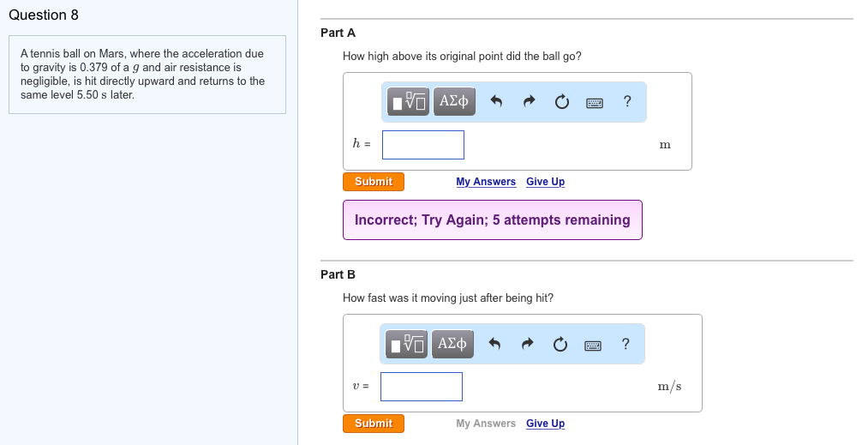Open My Answers link for Part A

[486, 182]
